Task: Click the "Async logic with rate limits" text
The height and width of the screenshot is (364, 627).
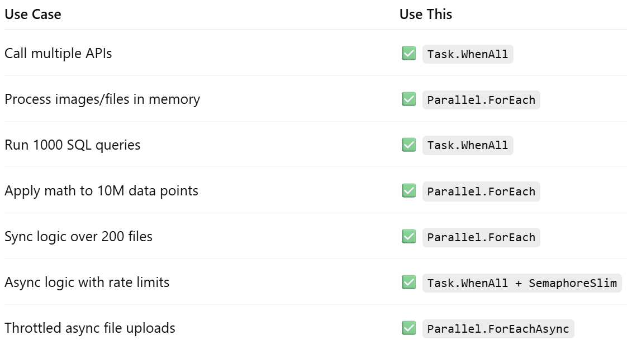Action: 87,282
